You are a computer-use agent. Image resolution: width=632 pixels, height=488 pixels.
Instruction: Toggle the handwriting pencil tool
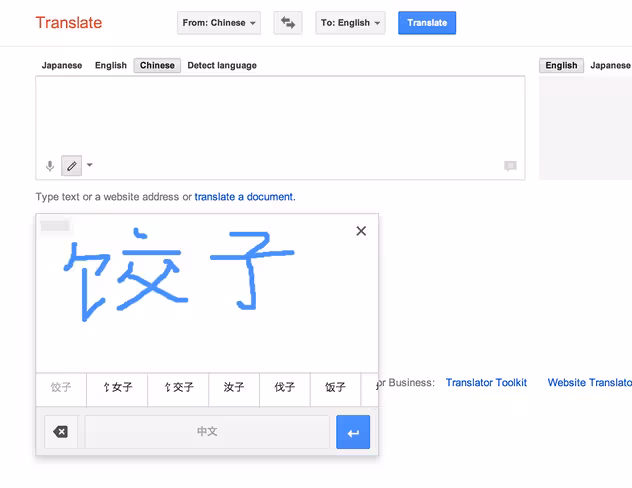pos(71,166)
